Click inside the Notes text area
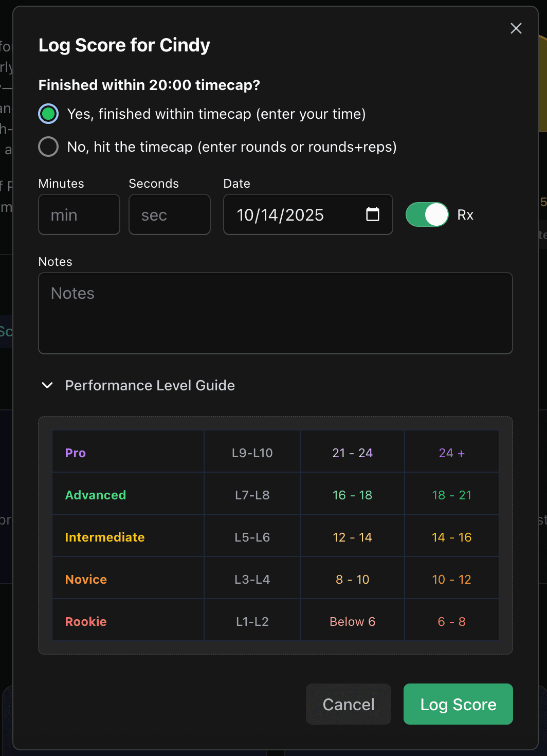The height and width of the screenshot is (756, 547). [x=275, y=313]
